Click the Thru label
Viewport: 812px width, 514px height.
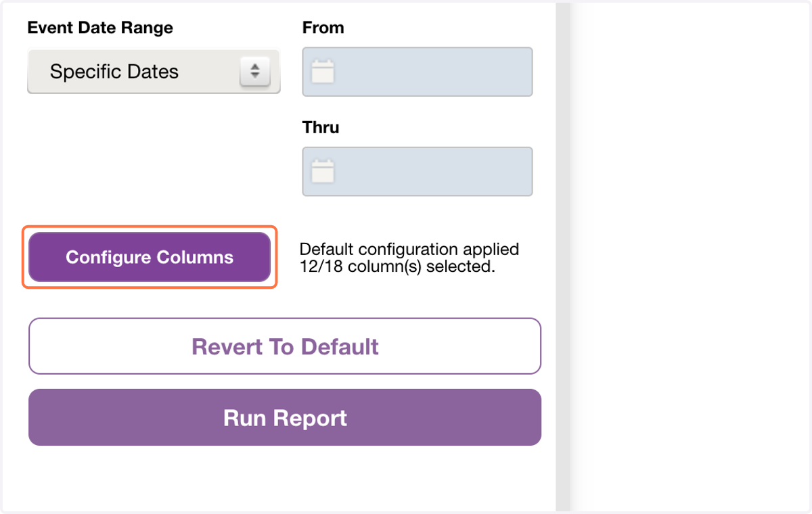click(x=321, y=127)
